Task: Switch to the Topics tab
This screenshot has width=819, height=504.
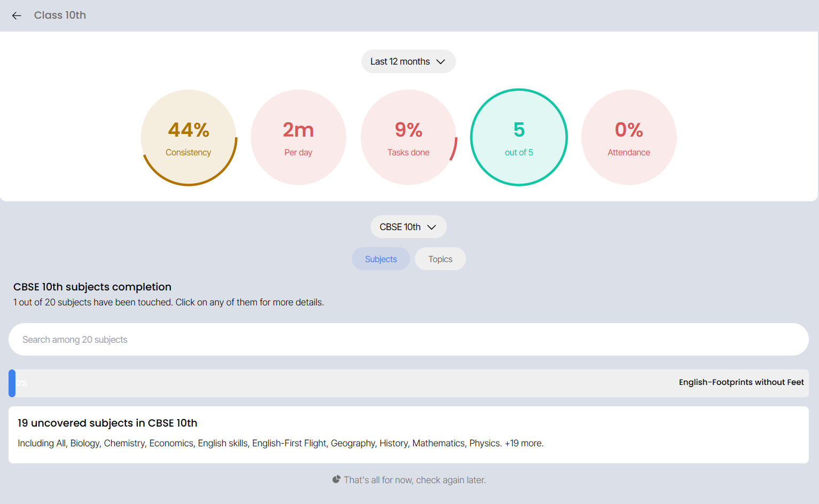Action: click(x=440, y=258)
